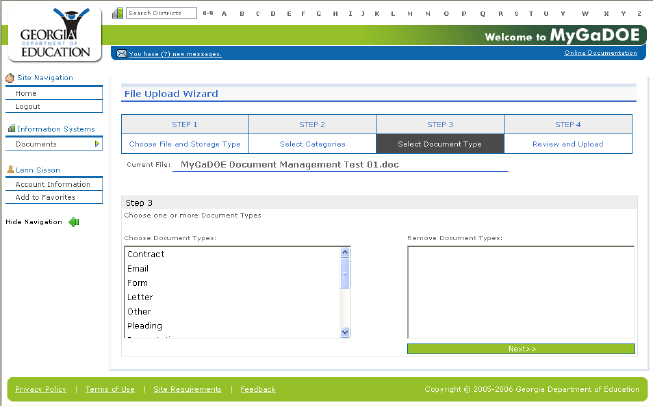Screen dimensions: 653x407
Task: Click Logout in Site Navigation
Action: coord(54,106)
